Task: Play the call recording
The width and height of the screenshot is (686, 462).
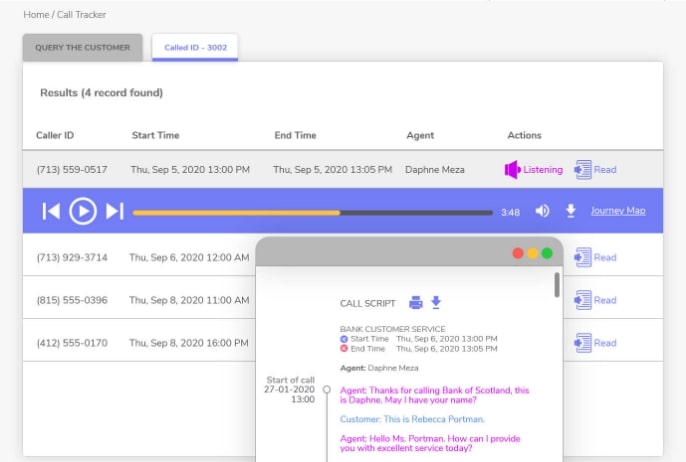Action: pyautogui.click(x=83, y=211)
